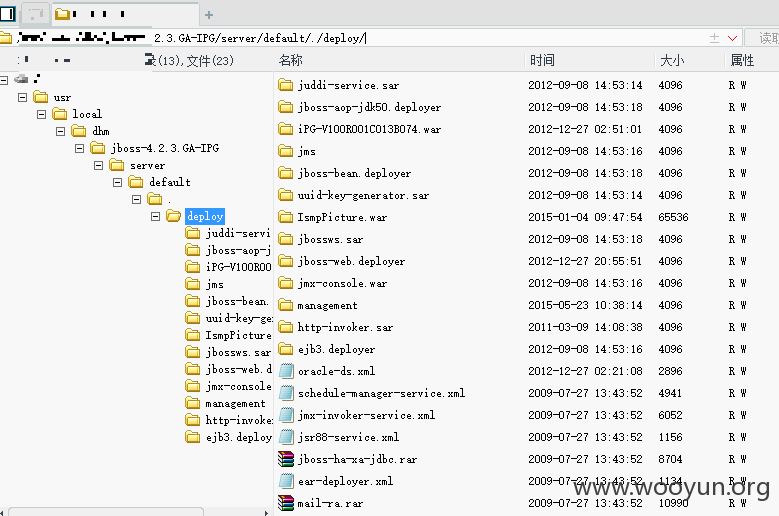Select jsr88-service.xml file icon
The width and height of the screenshot is (779, 516).
pyautogui.click(x=286, y=437)
